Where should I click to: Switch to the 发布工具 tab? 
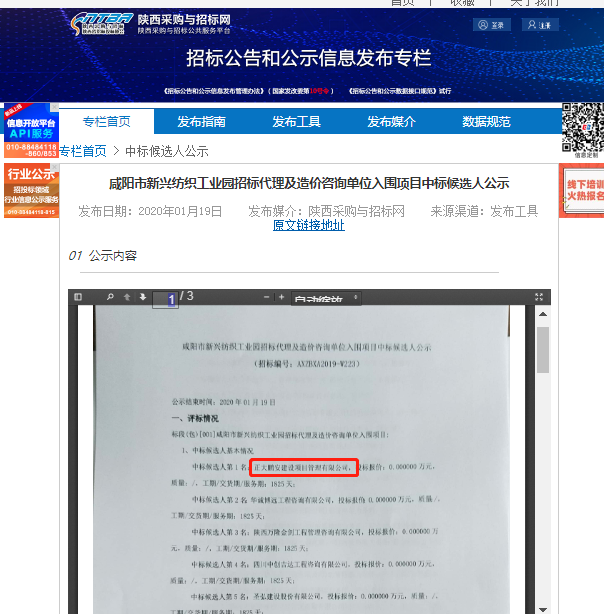[x=296, y=122]
